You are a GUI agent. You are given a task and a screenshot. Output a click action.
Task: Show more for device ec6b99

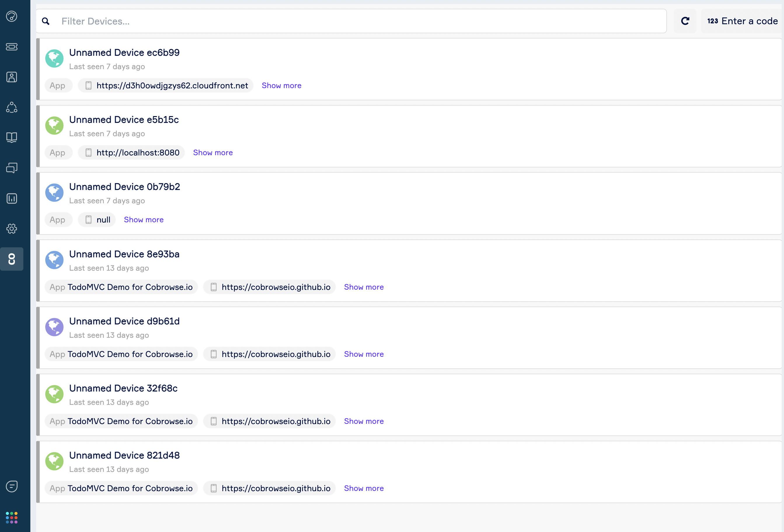coord(281,85)
